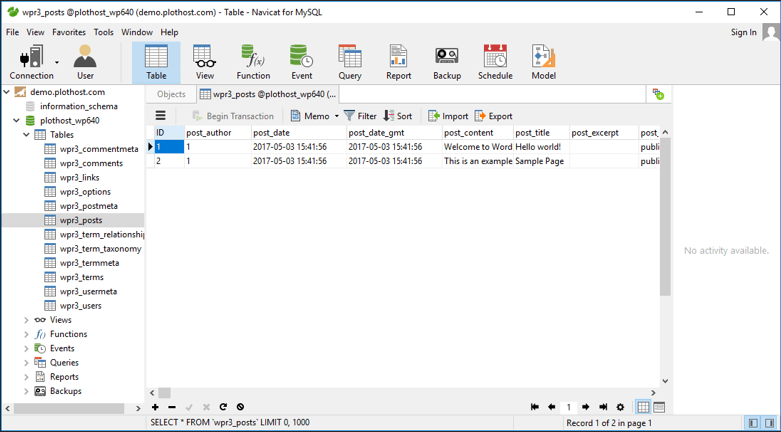This screenshot has width=781, height=432.
Task: Switch to grid view
Action: pyautogui.click(x=643, y=407)
